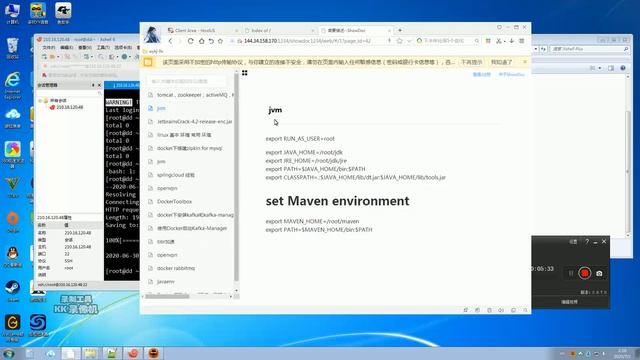This screenshot has height=360, width=640.
Task: Click the search magnifier in browser search box
Action: click(476, 41)
